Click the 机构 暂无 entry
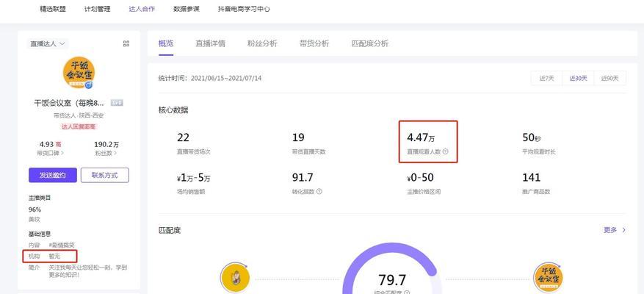The height and width of the screenshot is (294, 644). (x=50, y=257)
